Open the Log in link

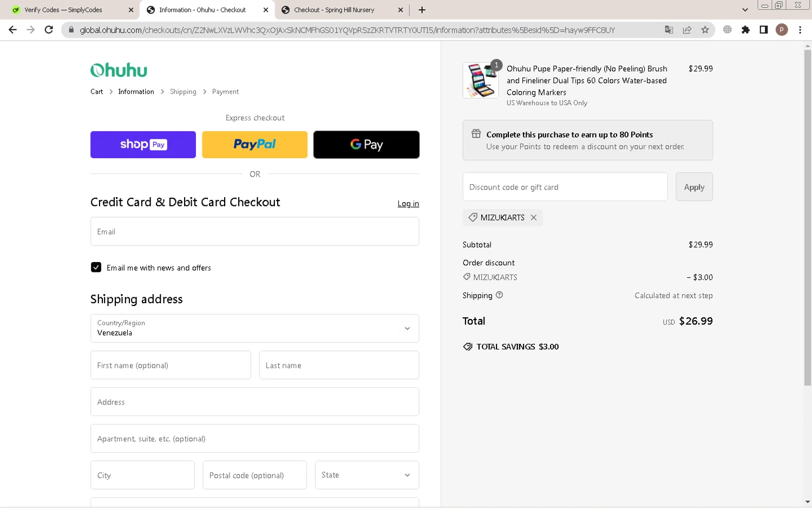pos(408,204)
